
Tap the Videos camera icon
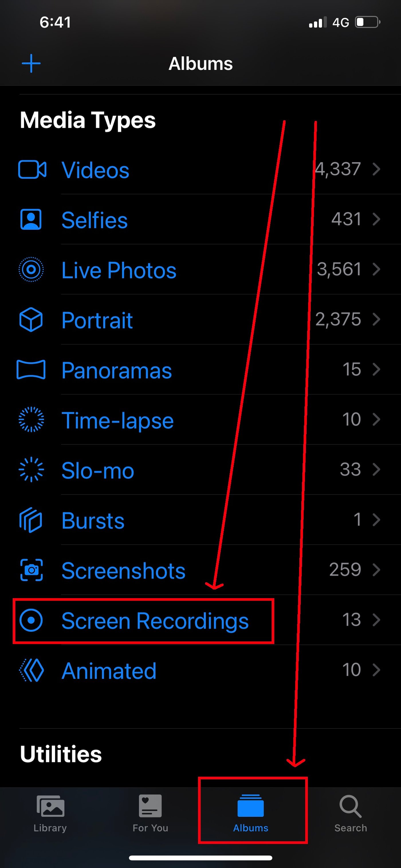[32, 169]
